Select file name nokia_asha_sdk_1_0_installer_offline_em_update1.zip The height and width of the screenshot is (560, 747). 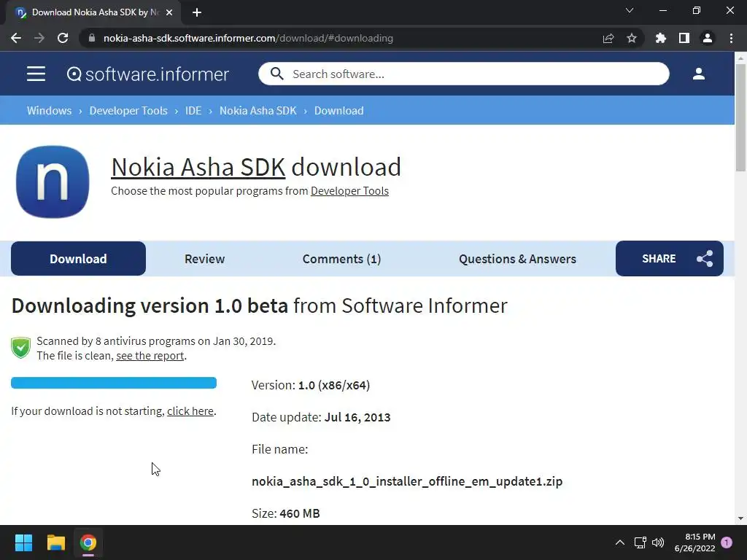pos(407,481)
